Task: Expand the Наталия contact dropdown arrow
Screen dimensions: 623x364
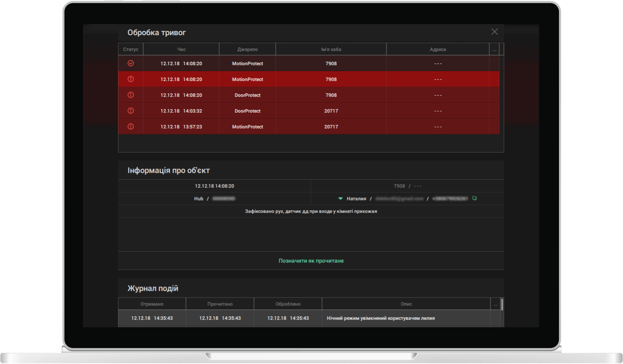Action: (340, 199)
